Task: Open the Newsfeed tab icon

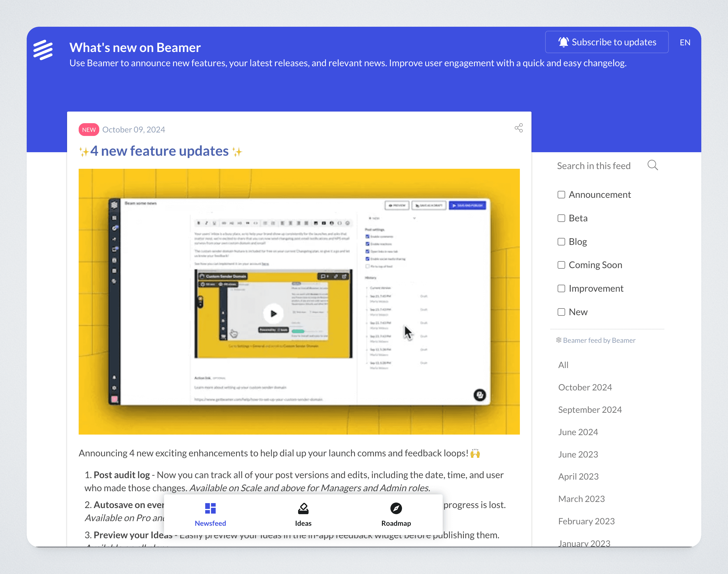Action: pos(210,508)
